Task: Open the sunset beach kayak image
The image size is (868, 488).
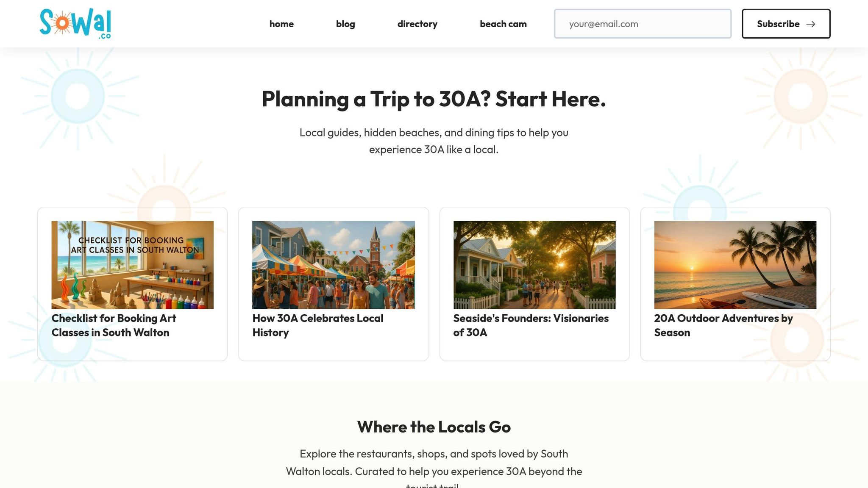Action: (735, 265)
